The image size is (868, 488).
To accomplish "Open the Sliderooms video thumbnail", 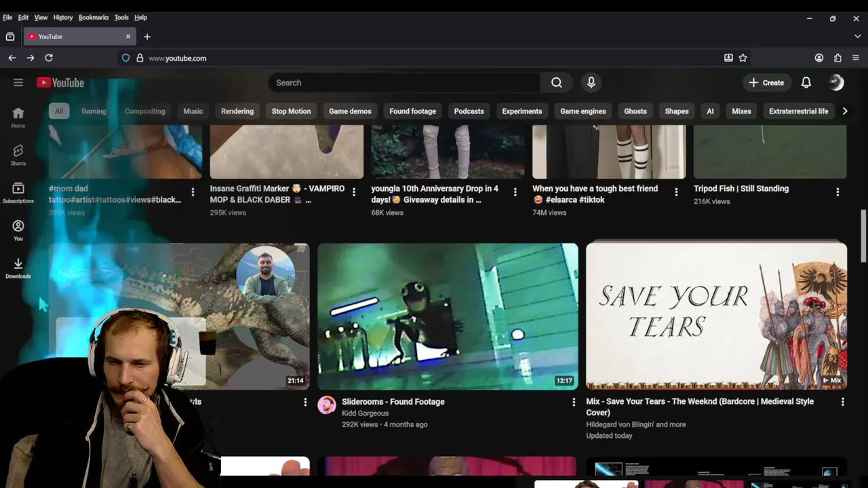I will 448,317.
